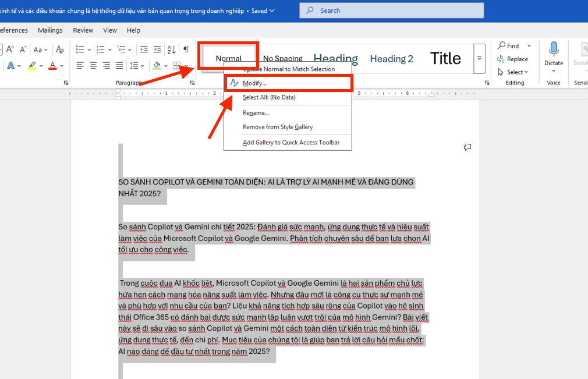Apply the red font color swatch
The height and width of the screenshot is (379, 588).
coord(52,66)
